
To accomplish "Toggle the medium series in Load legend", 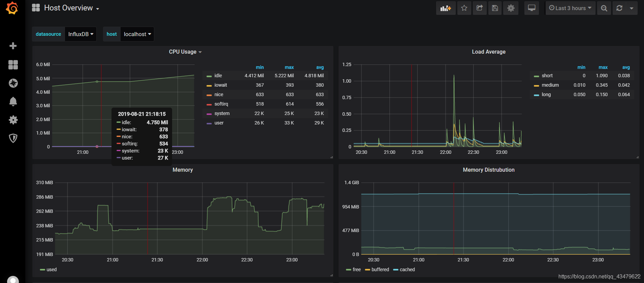I will coord(550,85).
